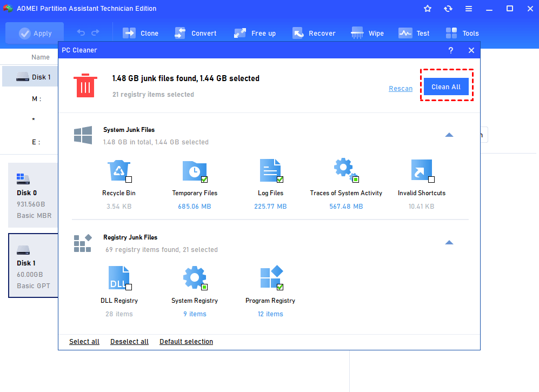This screenshot has width=539, height=392.
Task: Click the 28 items count under DLL Registry
Action: 119,314
